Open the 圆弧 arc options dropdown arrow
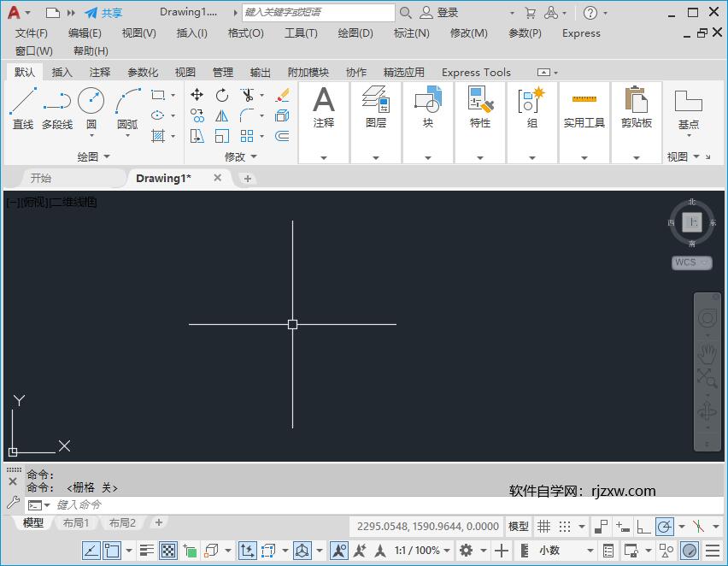This screenshot has width=728, height=566. pyautogui.click(x=127, y=135)
